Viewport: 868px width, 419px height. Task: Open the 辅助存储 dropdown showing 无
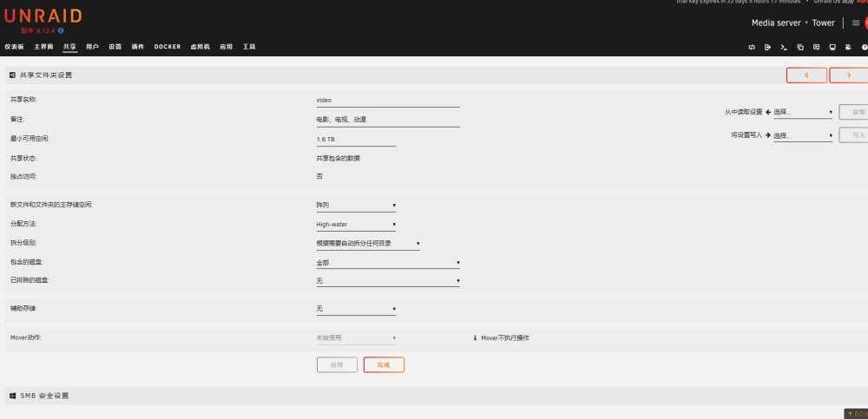tap(356, 309)
